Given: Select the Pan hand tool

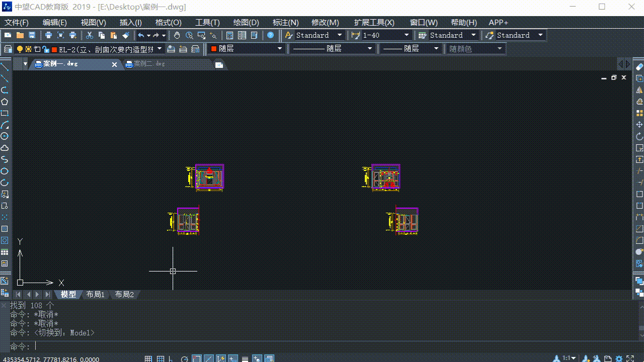Looking at the screenshot, I should (x=177, y=35).
